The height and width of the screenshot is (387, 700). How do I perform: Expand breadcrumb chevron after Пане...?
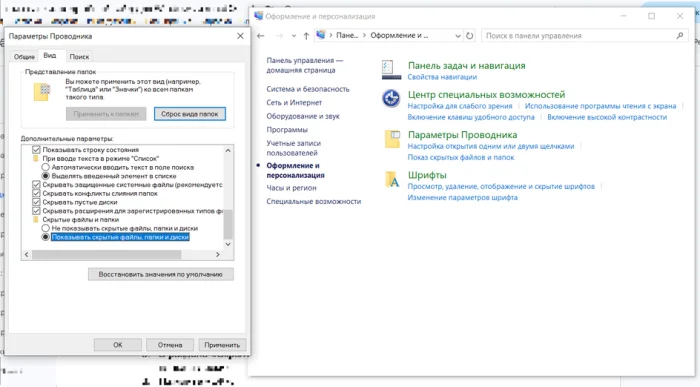pos(364,35)
